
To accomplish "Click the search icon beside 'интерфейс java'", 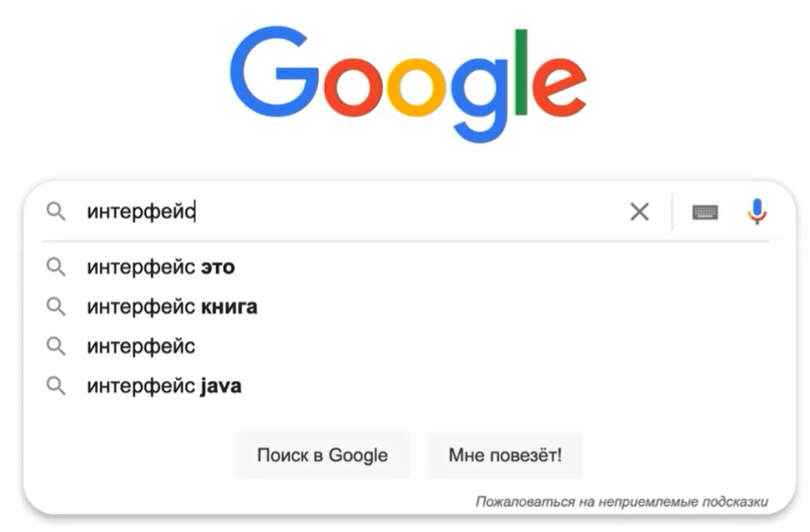I will pos(57,385).
